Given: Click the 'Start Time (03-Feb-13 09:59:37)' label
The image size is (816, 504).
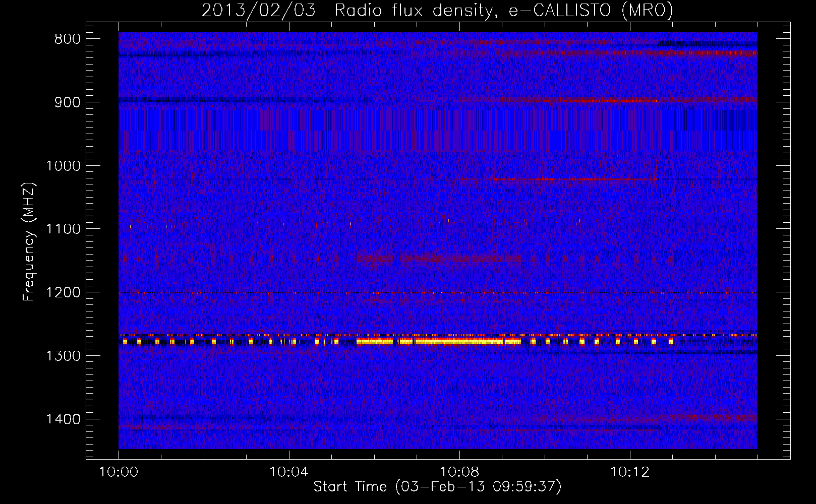Looking at the screenshot, I should coord(437,487).
